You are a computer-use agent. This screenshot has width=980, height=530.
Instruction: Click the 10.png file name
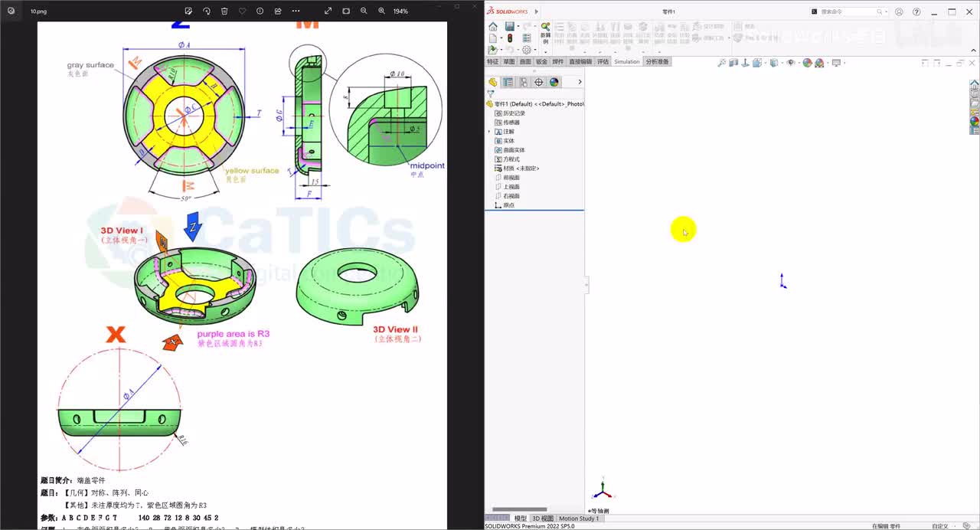coord(38,11)
